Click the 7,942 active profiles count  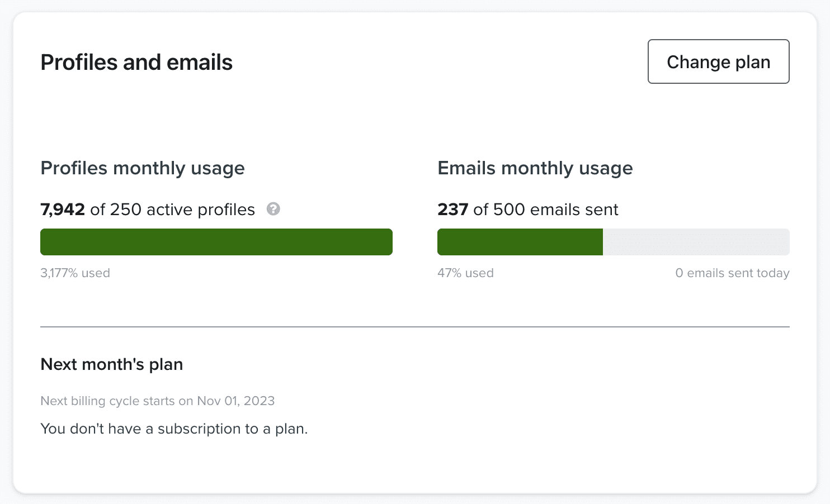[62, 209]
